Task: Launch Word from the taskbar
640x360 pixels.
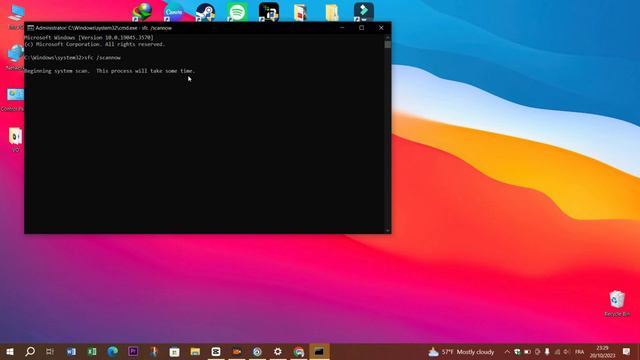Action: [71, 351]
